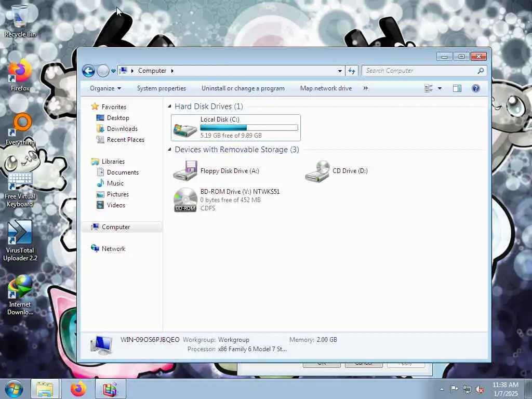Open VirusTotal Uploader 2.2 desktop shortcut
532x399 pixels.
20,241
